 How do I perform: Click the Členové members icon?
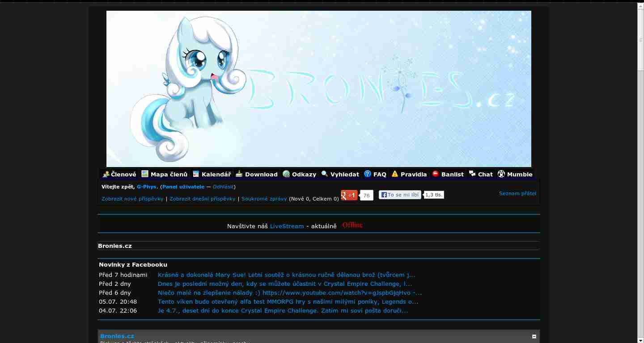pyautogui.click(x=106, y=174)
